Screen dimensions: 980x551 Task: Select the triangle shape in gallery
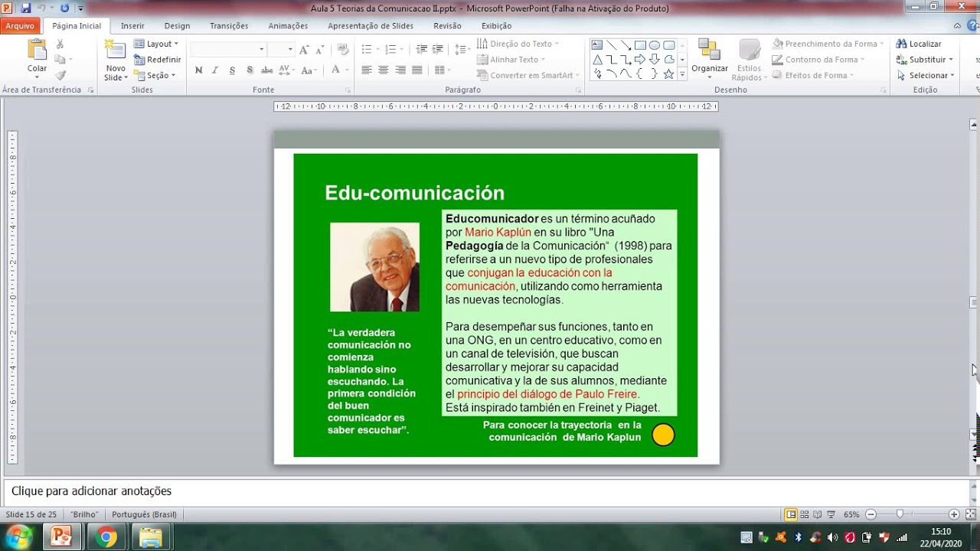pyautogui.click(x=597, y=60)
